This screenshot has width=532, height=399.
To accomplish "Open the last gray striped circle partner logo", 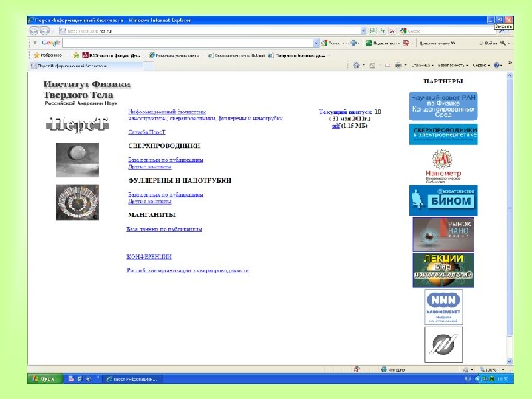I will 443,345.
